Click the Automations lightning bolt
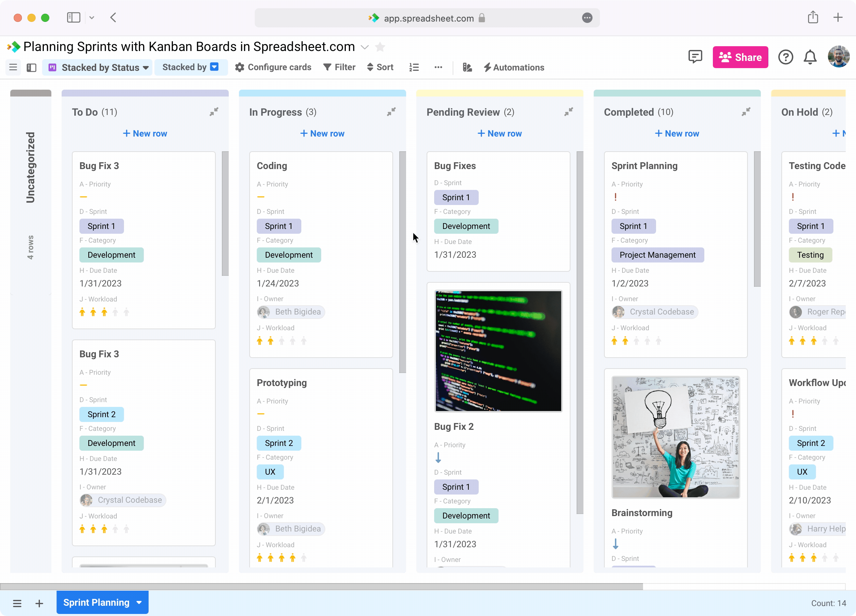856x616 pixels. coord(488,67)
